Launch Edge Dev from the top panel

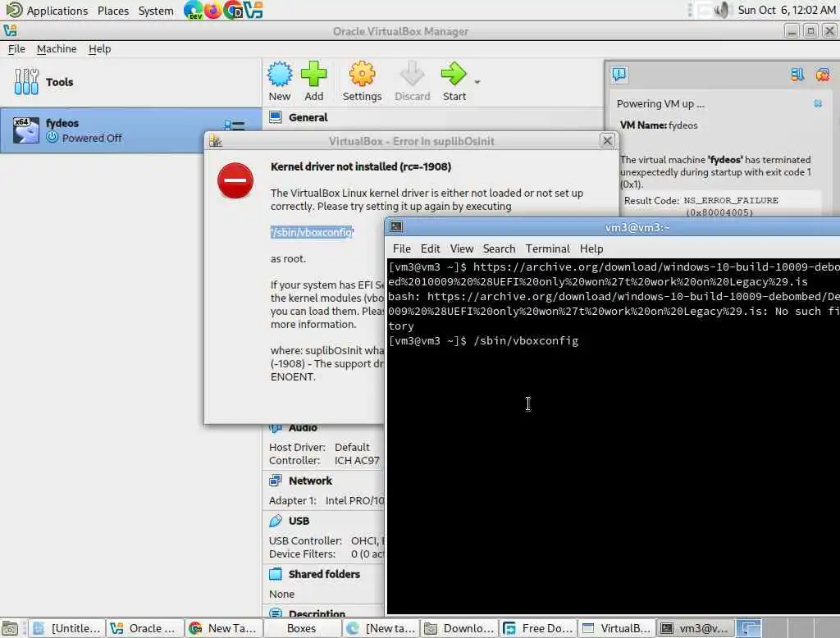coord(193,10)
